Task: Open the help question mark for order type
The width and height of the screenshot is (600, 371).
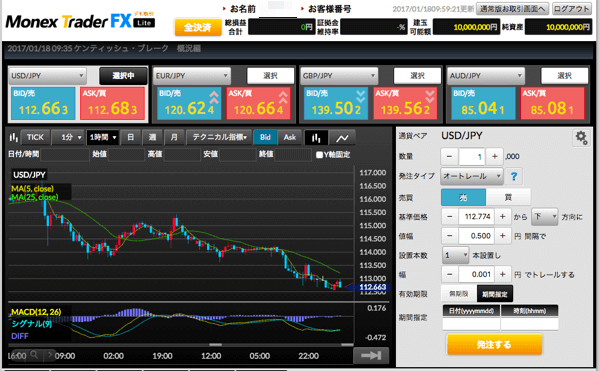Action: [514, 176]
